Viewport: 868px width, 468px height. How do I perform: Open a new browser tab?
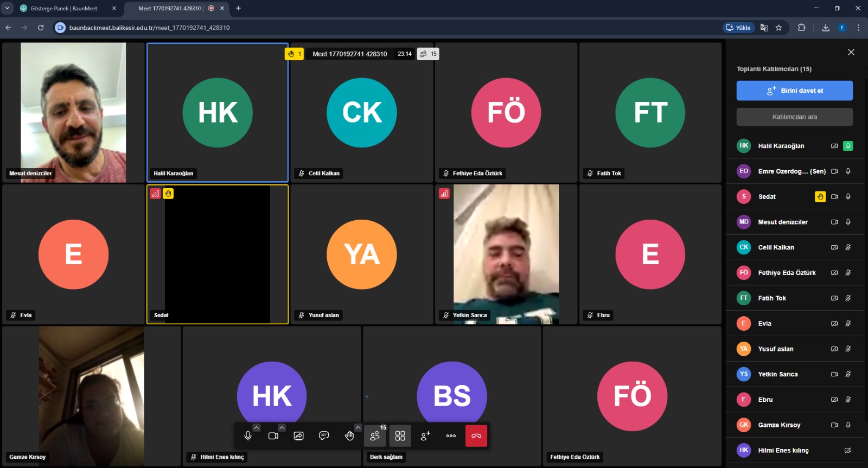[x=238, y=8]
